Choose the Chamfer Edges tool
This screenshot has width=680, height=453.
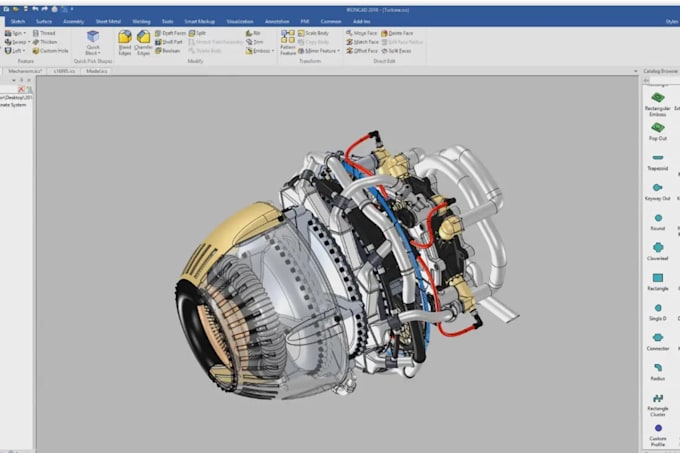point(144,43)
